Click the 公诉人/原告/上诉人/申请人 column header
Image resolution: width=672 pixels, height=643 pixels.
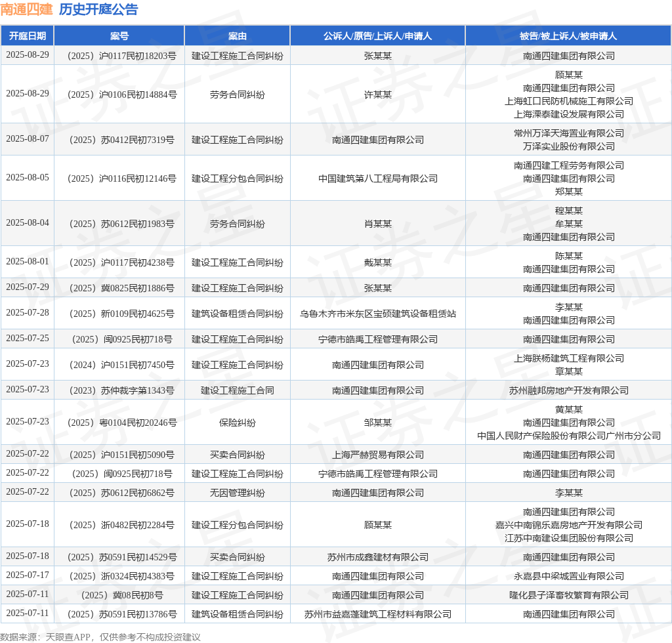pyautogui.click(x=377, y=36)
